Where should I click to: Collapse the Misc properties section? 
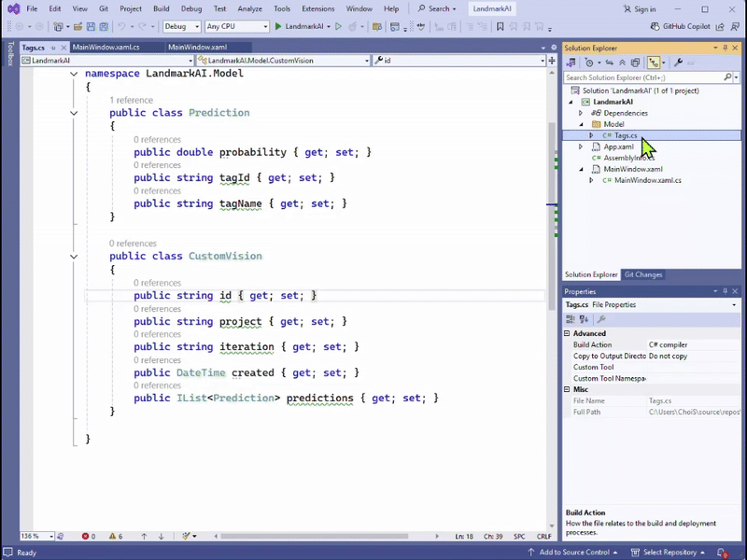[567, 389]
